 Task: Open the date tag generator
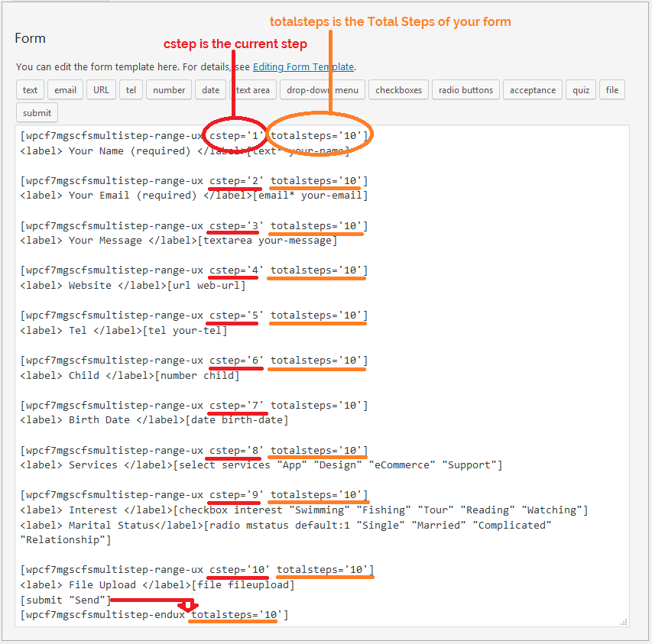210,90
